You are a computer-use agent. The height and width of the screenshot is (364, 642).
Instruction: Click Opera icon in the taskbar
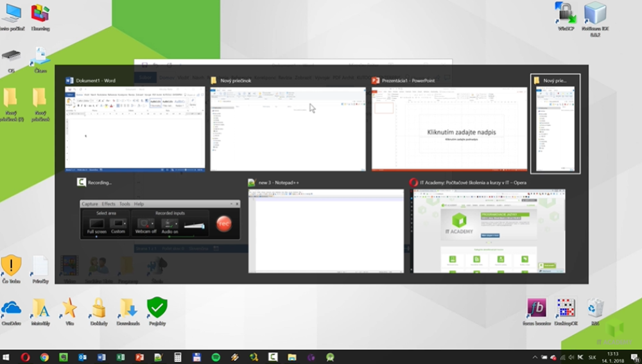coord(25,357)
